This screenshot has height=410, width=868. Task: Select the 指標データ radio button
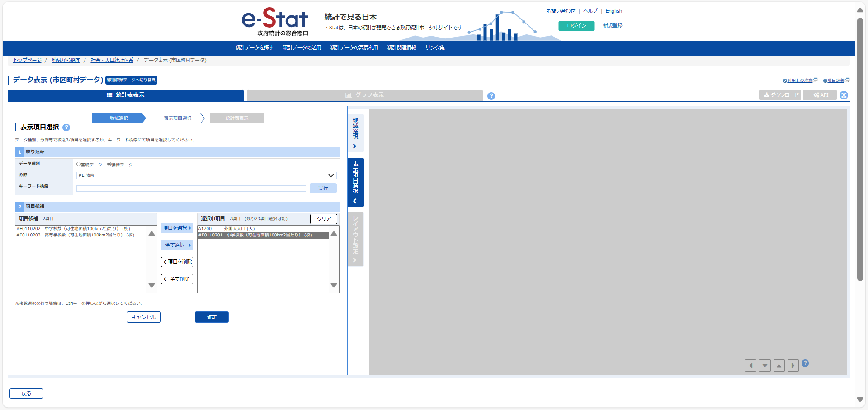point(109,164)
